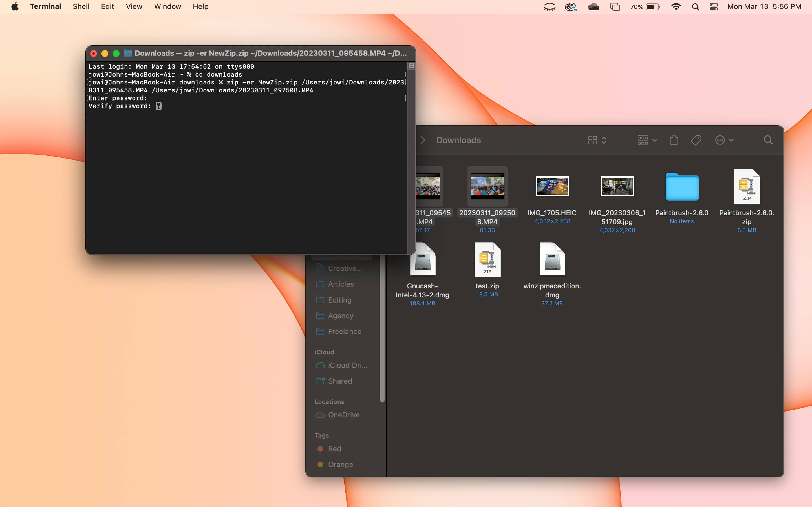The width and height of the screenshot is (812, 507).
Task: Click OneDrive location in sidebar
Action: (x=343, y=415)
